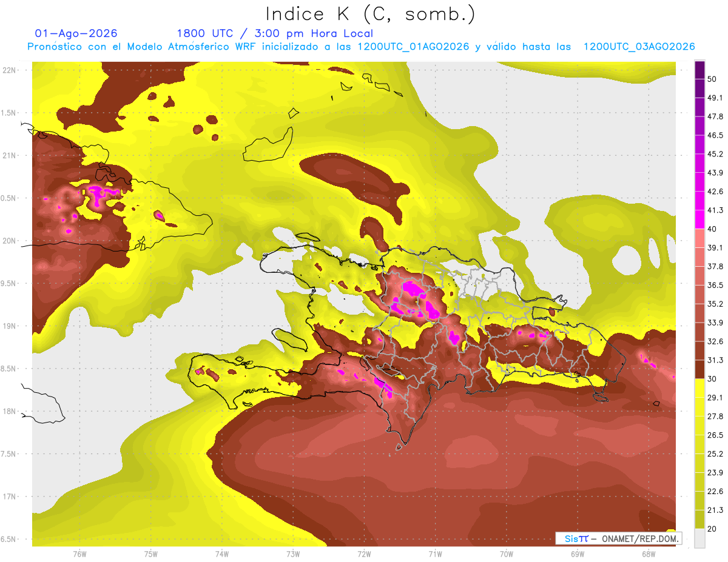Click the 22N latitude label
728x562 pixels.
(10, 70)
